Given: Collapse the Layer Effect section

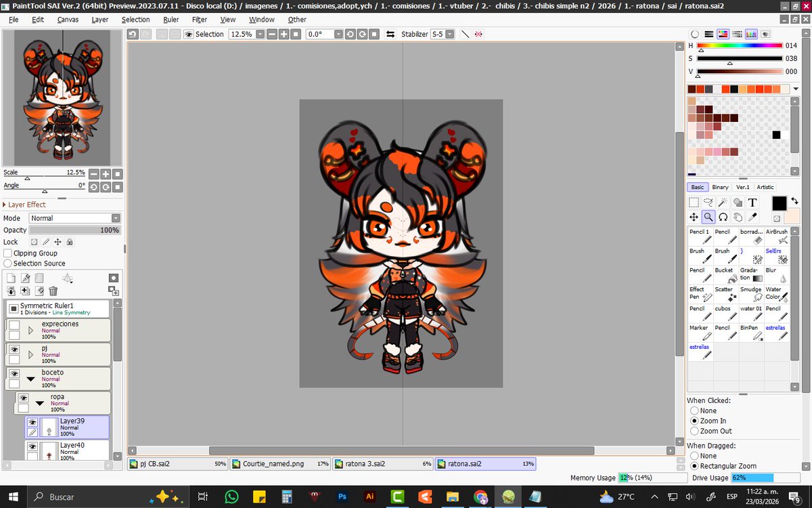Looking at the screenshot, I should pos(4,205).
